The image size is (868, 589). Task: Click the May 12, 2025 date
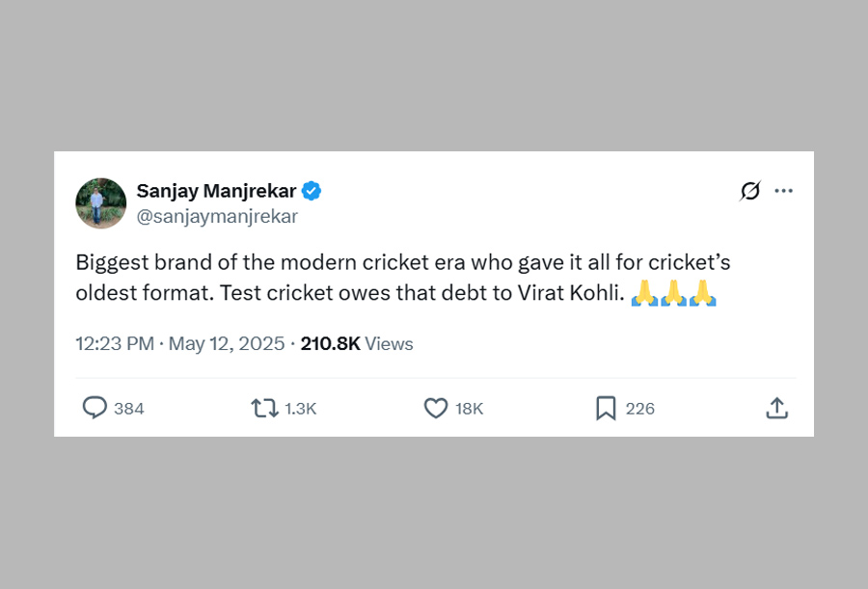[227, 344]
